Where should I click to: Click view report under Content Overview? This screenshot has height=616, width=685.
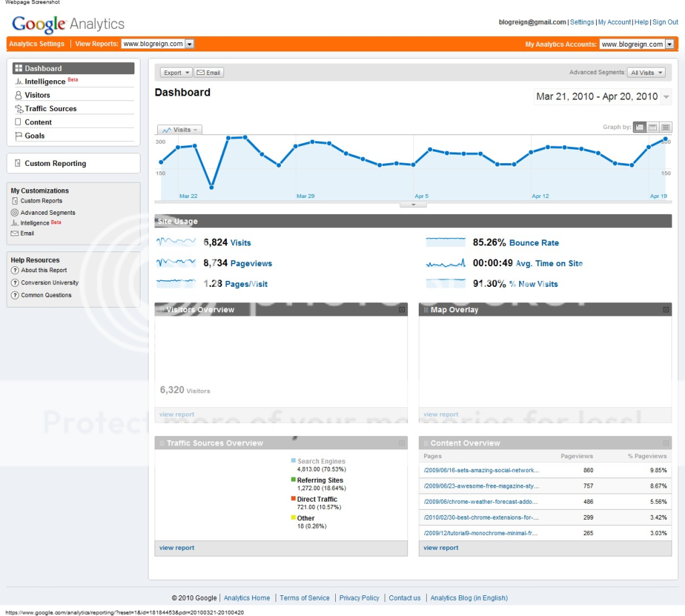pyautogui.click(x=441, y=548)
